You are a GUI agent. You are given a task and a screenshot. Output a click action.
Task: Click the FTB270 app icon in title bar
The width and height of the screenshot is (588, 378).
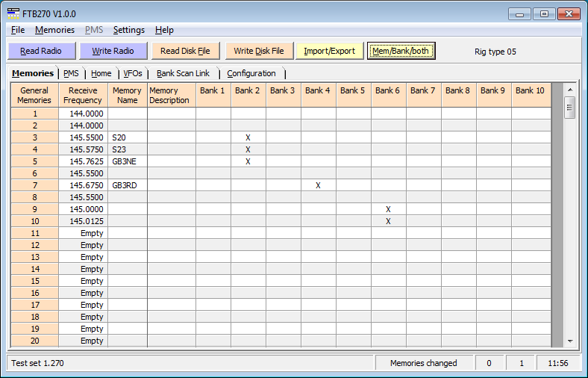point(13,13)
